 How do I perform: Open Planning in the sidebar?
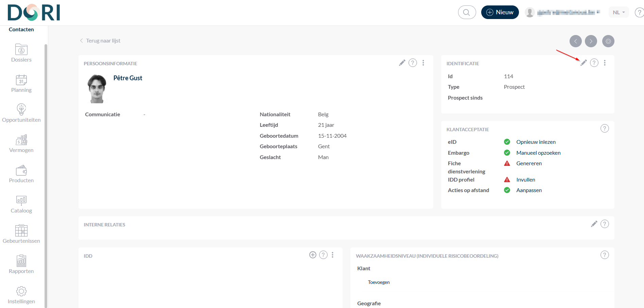click(21, 83)
